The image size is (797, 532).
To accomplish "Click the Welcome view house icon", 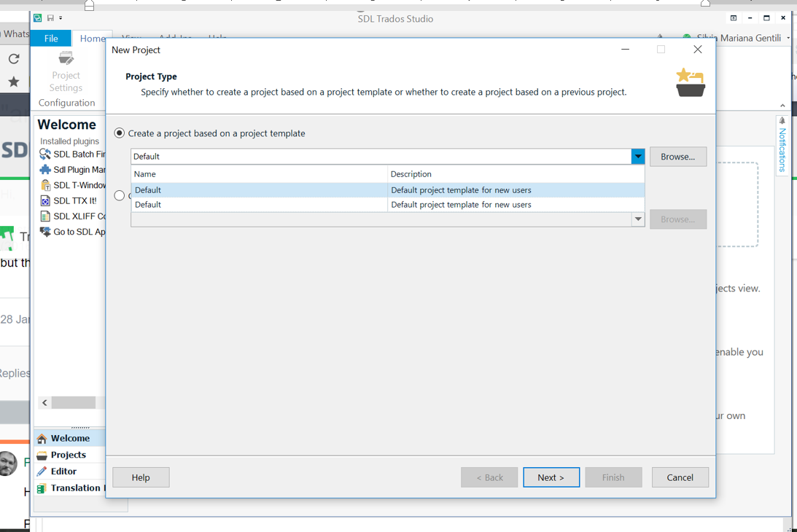I will point(42,439).
